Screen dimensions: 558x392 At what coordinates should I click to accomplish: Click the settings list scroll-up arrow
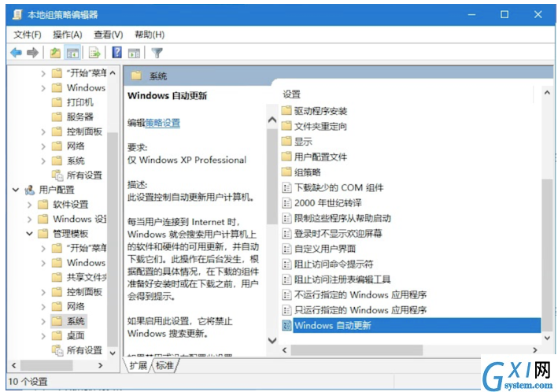pos(547,93)
